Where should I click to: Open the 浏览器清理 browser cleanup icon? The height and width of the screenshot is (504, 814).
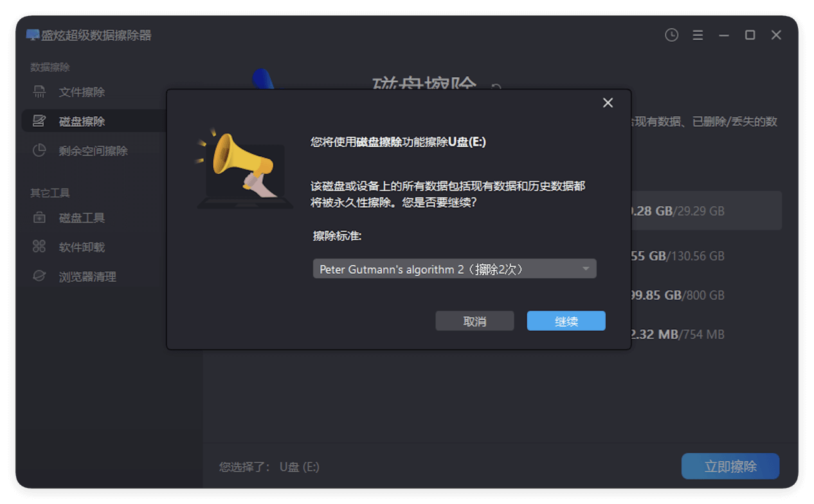[x=39, y=276]
